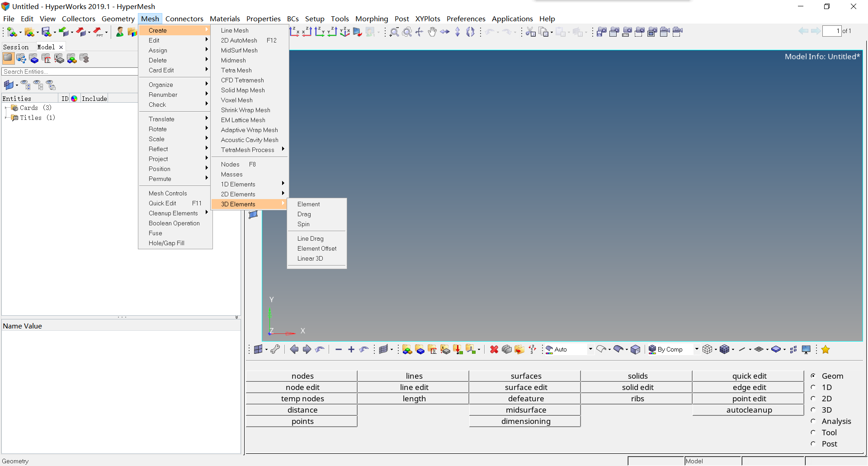868x466 pixels.
Task: Click the grey mask entities icon
Action: 507,349
